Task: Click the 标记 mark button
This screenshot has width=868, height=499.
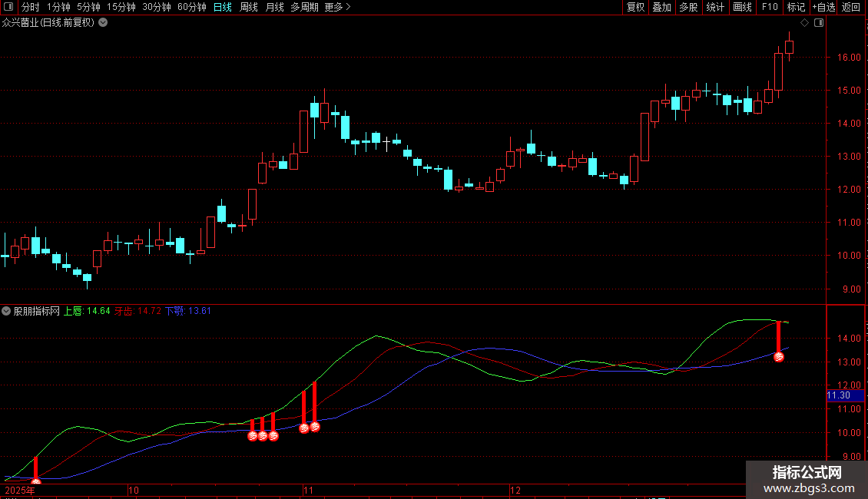Action: click(x=796, y=7)
